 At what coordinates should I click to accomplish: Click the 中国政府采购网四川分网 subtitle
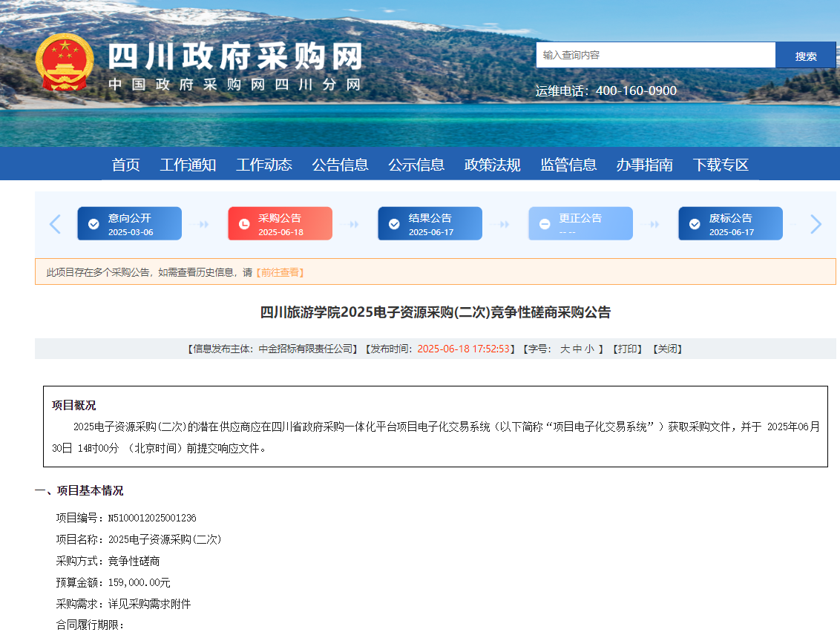coord(234,85)
